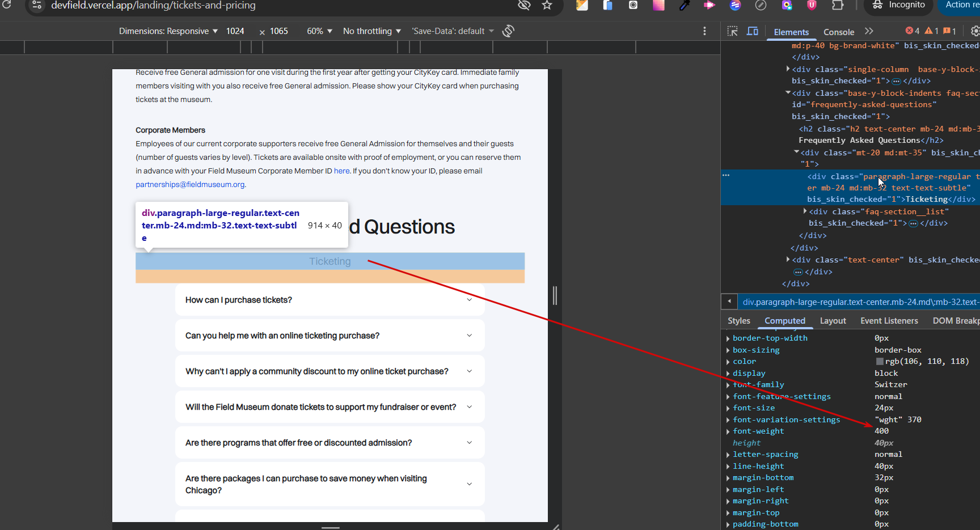The image size is (980, 530).
Task: Click the third-party cookies blocked eye icon
Action: click(x=524, y=5)
